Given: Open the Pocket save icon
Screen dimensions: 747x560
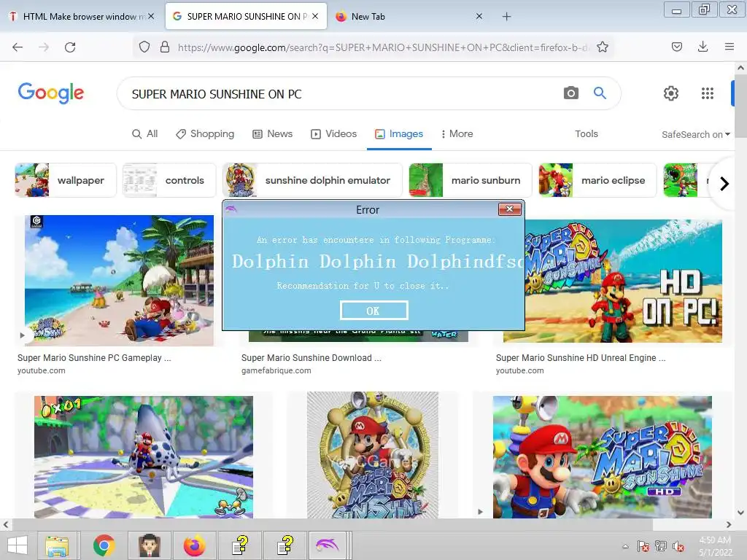Looking at the screenshot, I should point(676,47).
